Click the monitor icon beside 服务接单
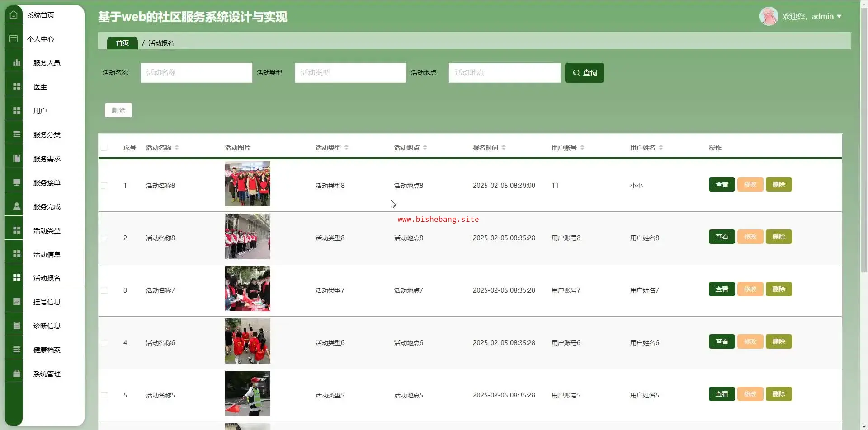Image resolution: width=868 pixels, height=430 pixels. [x=17, y=182]
